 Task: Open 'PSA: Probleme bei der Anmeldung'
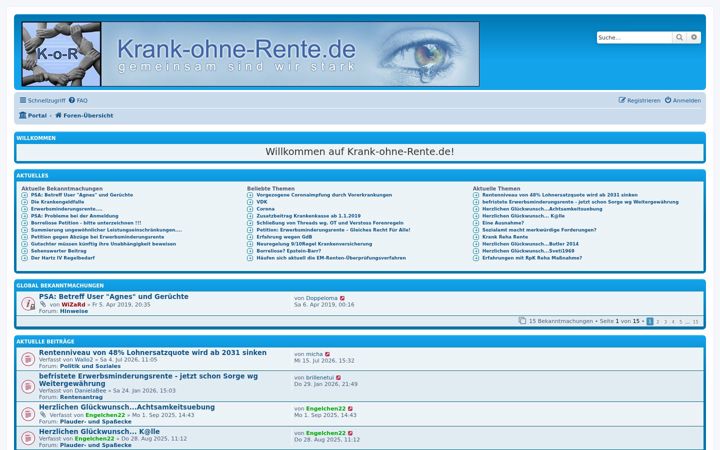pyautogui.click(x=74, y=216)
